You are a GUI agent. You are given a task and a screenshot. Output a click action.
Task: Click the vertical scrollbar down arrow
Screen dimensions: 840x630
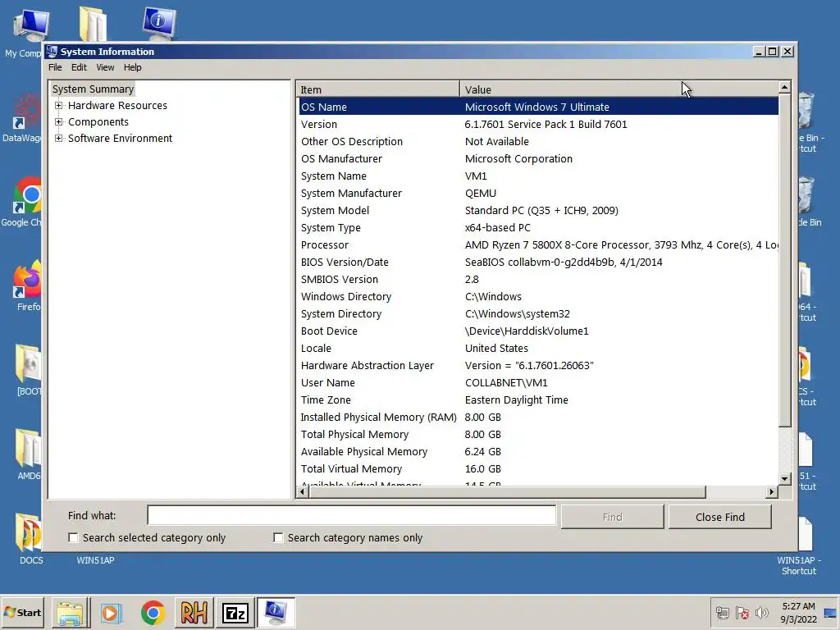tap(784, 478)
